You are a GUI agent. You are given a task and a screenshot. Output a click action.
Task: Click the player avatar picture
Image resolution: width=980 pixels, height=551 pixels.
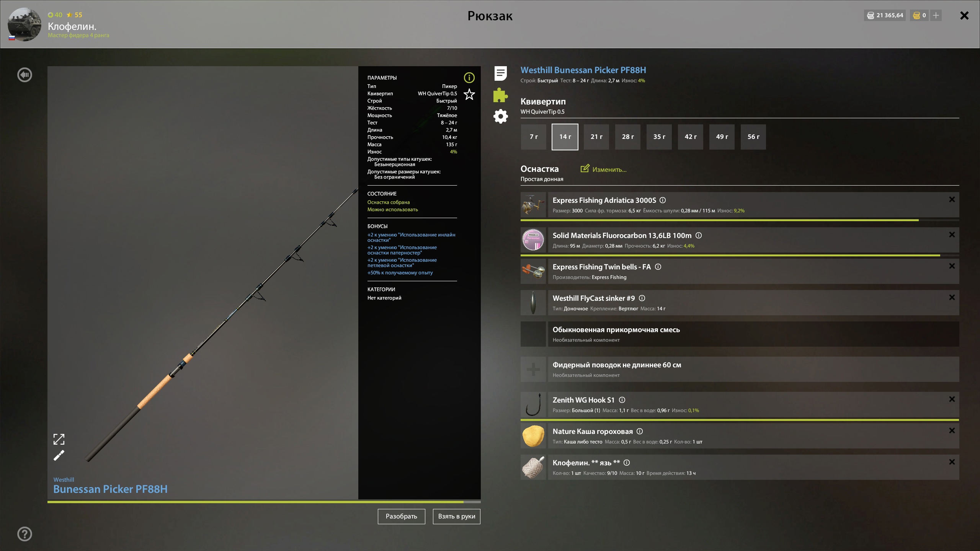[x=24, y=24]
